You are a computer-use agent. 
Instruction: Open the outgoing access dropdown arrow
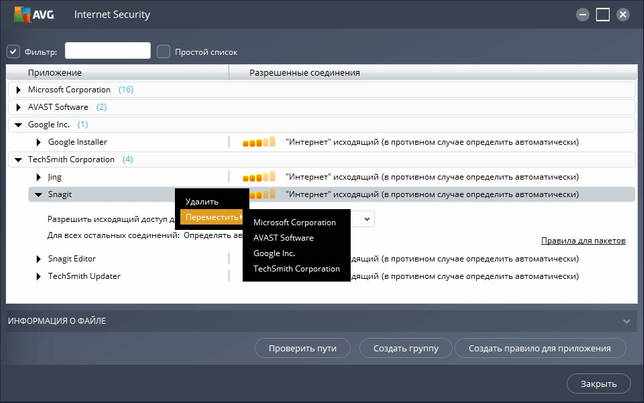tap(367, 219)
